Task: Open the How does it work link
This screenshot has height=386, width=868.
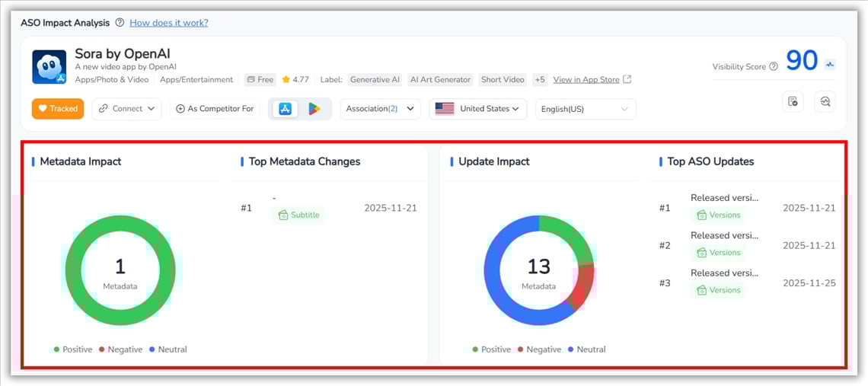Action: click(x=168, y=23)
